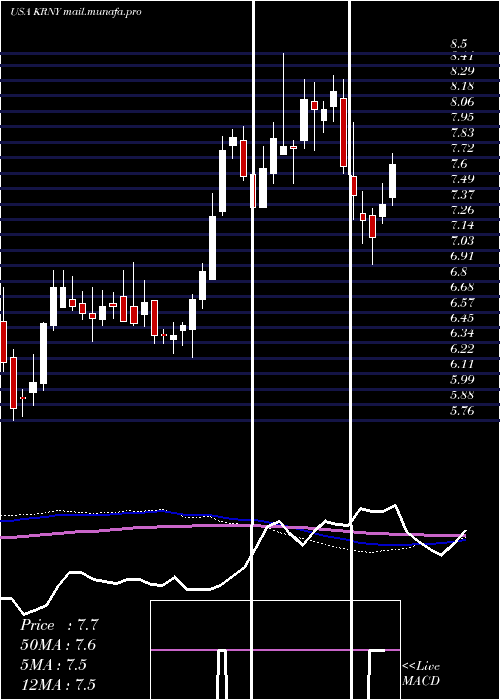Click the 6.22 price axis label
This screenshot has width=500, height=700.
(x=462, y=349)
